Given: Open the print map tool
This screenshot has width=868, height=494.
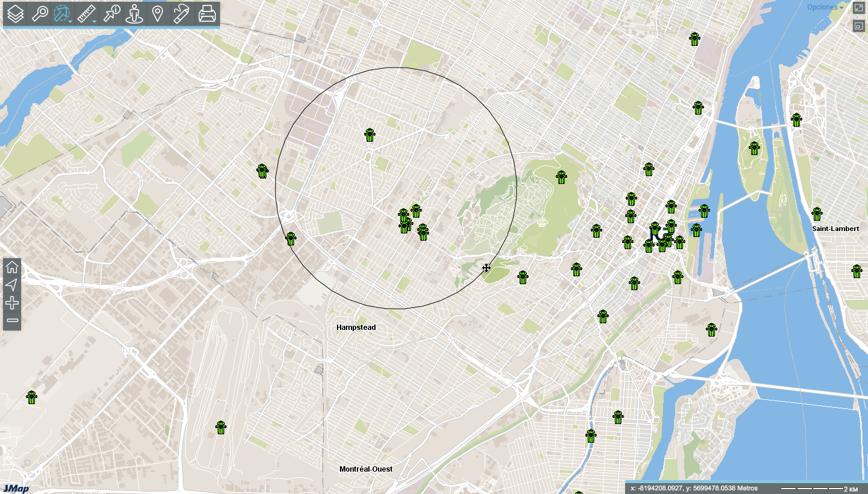Looking at the screenshot, I should [x=207, y=13].
